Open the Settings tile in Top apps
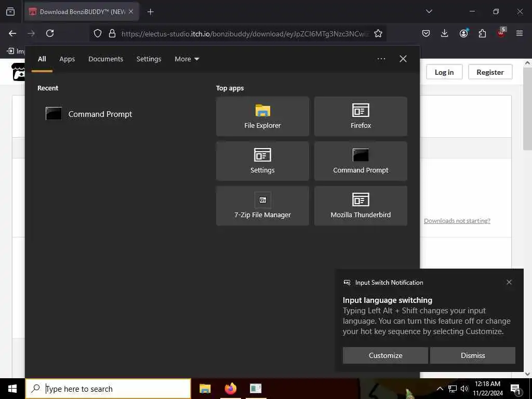 coord(262,161)
